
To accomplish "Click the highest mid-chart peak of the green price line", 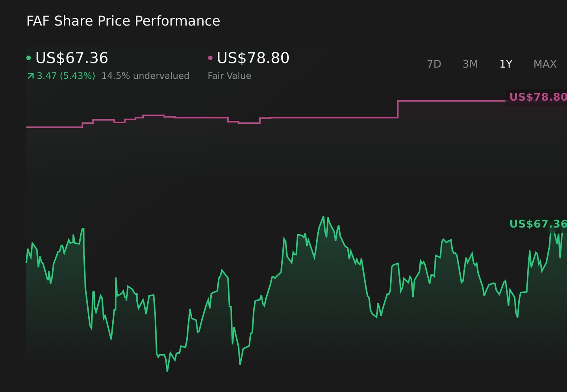I will [323, 217].
